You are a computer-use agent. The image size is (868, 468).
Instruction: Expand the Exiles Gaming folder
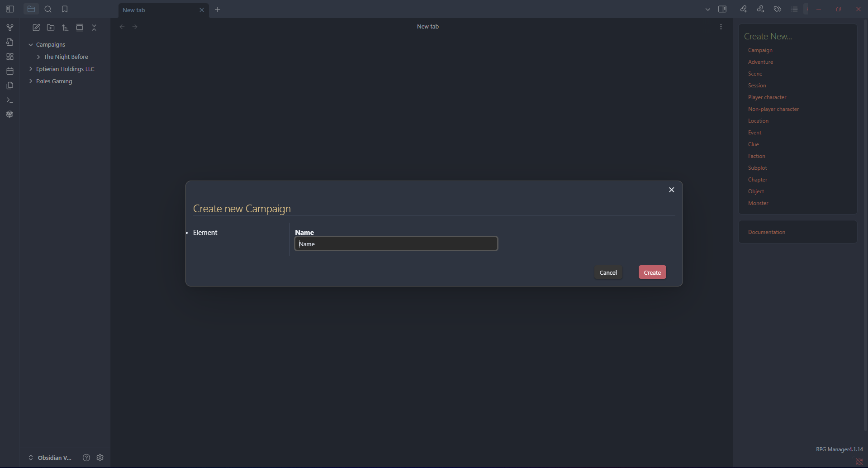click(31, 81)
